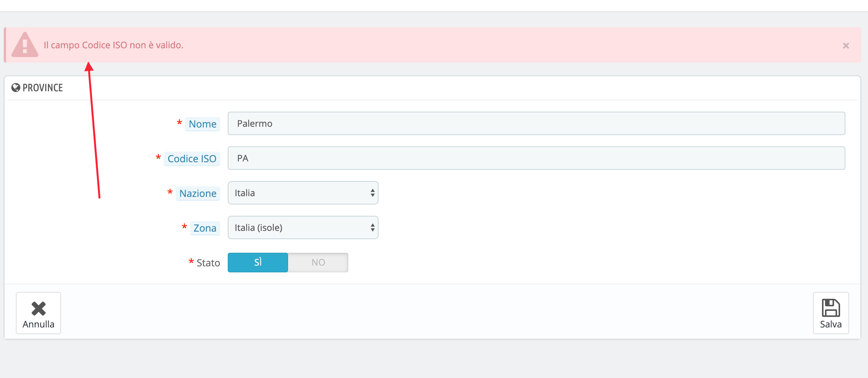Click into the Nome field containing Palermo

point(536,123)
